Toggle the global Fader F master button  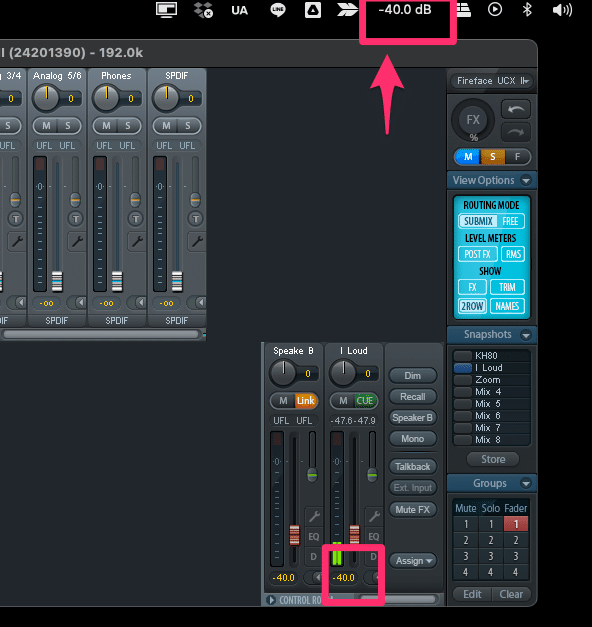(518, 157)
